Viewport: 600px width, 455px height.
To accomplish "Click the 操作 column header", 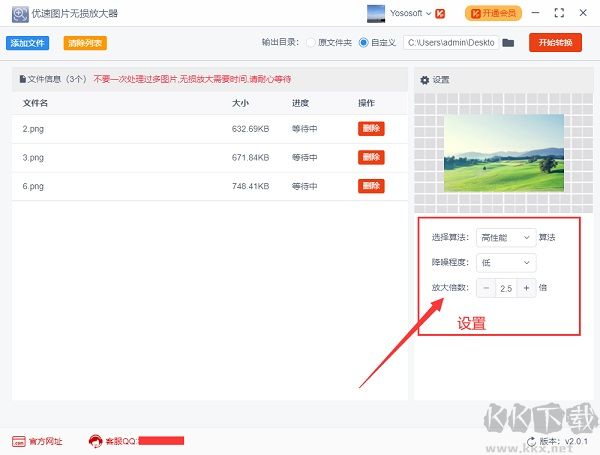I will (366, 103).
